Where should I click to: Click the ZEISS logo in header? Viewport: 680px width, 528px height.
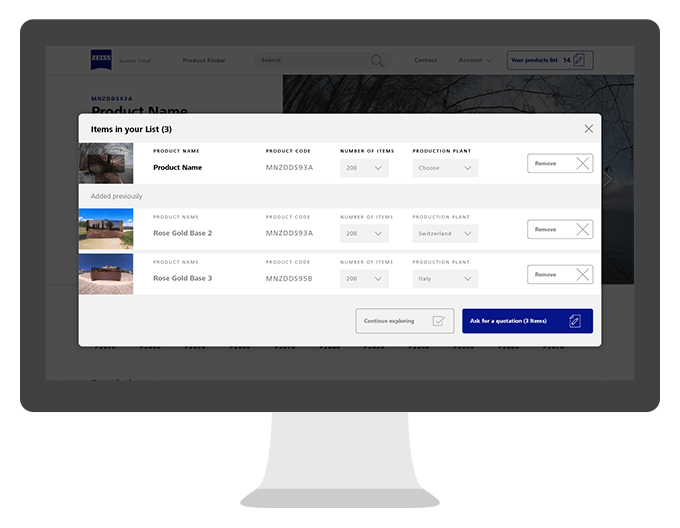click(x=101, y=60)
